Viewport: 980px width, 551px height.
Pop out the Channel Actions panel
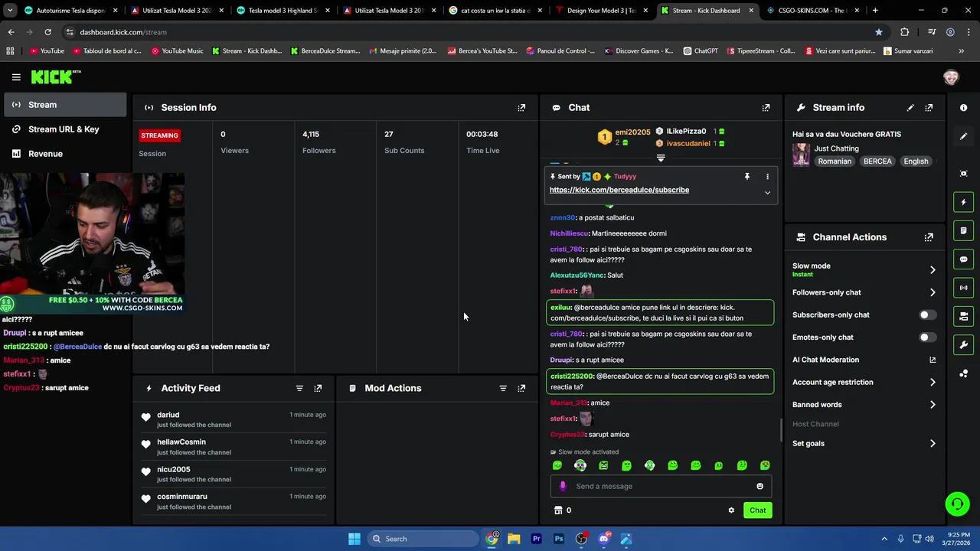click(x=929, y=237)
